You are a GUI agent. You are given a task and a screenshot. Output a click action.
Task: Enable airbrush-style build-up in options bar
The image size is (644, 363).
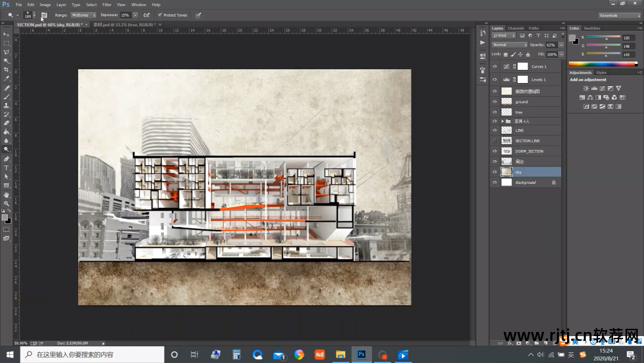tap(147, 15)
